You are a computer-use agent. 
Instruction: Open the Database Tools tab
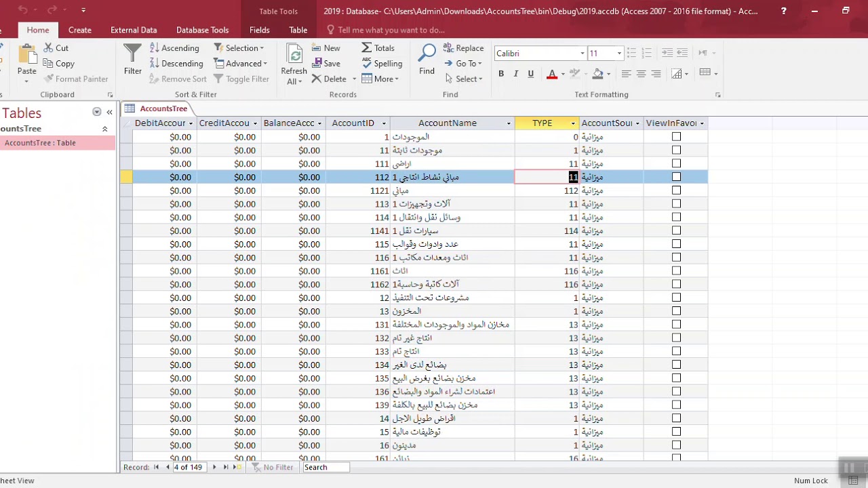coord(202,30)
